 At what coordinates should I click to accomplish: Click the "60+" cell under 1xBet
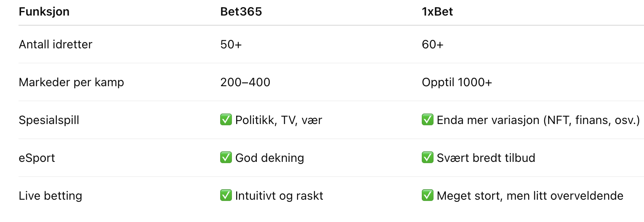[433, 45]
